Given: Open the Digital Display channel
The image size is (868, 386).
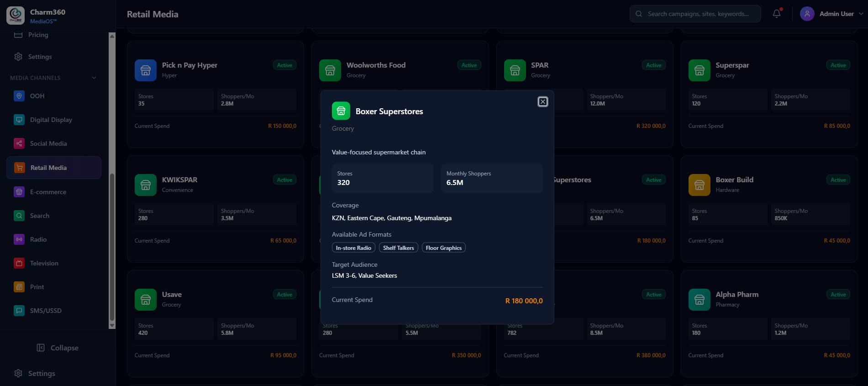Looking at the screenshot, I should pyautogui.click(x=54, y=120).
